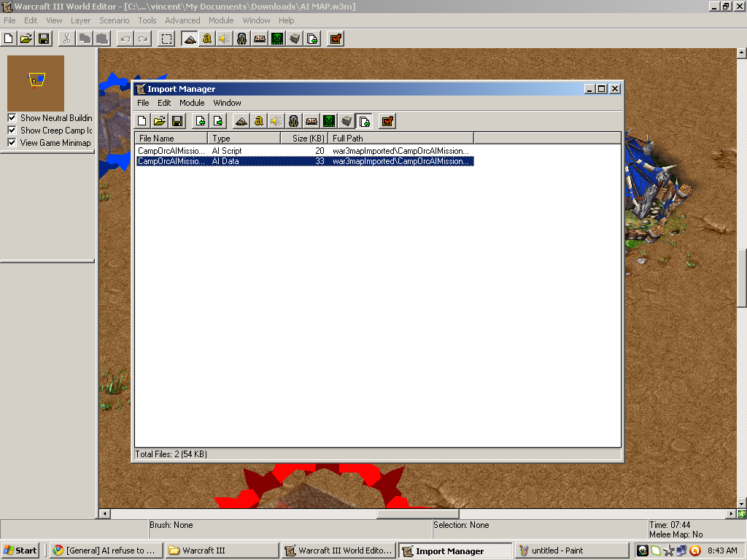Click the Undo arrow icon in main toolbar
Image resolution: width=747 pixels, height=560 pixels.
coord(125,39)
